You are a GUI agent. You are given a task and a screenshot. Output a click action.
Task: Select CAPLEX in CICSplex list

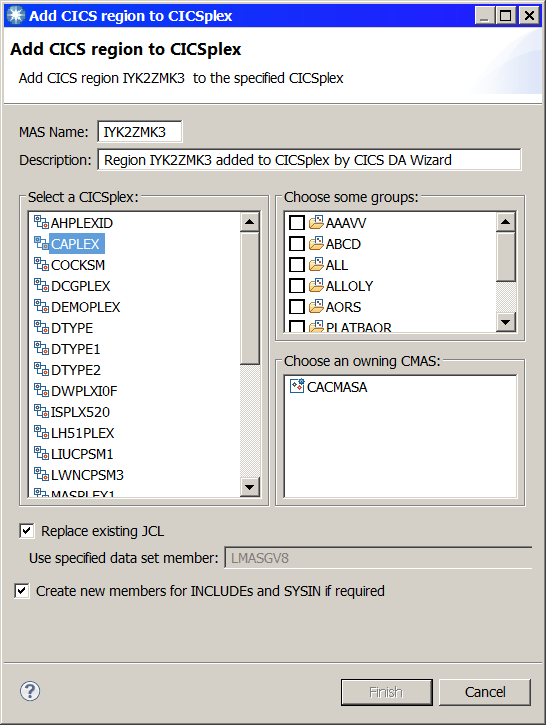tap(75, 244)
